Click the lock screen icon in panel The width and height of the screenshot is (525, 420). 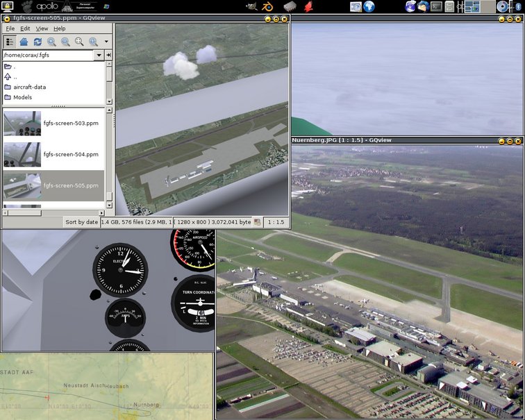click(x=8, y=6)
